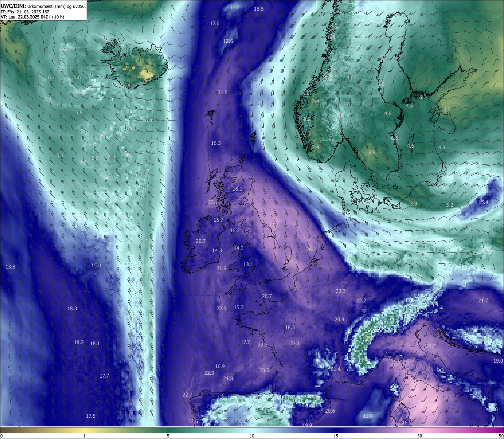Viewport: 504px width, 439px height.
Task: Click the map value 18.7
Action: pos(79,342)
